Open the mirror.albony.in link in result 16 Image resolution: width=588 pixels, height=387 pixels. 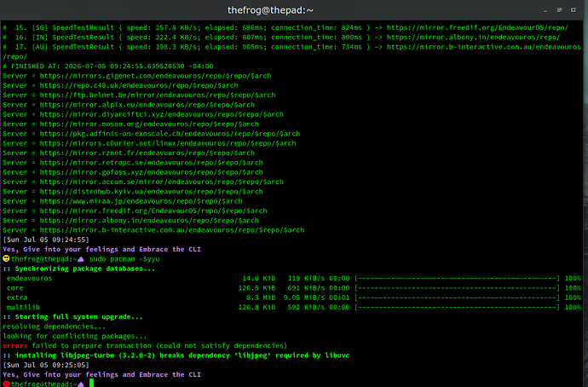[x=473, y=38]
